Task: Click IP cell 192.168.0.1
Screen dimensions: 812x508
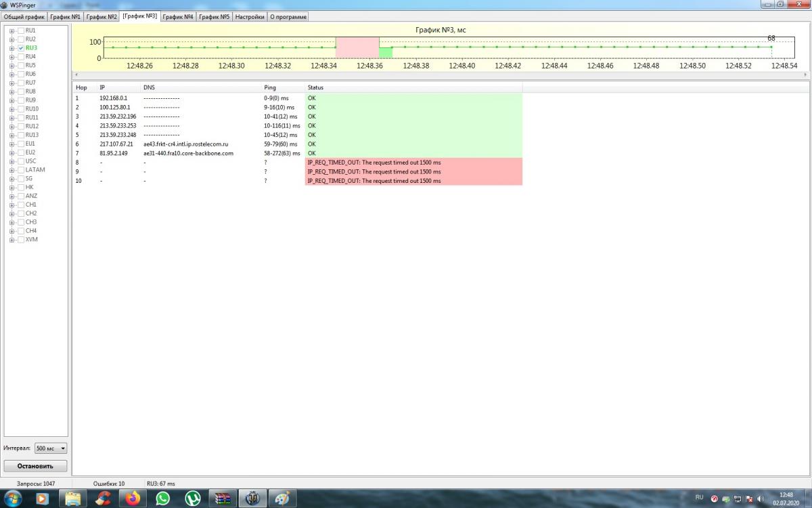Action: pos(114,98)
